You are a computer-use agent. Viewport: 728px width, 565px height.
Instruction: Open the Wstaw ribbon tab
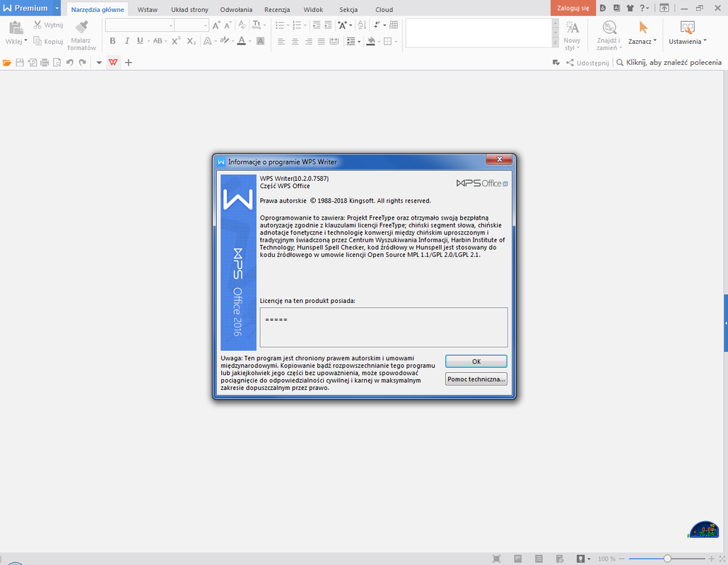pyautogui.click(x=147, y=9)
